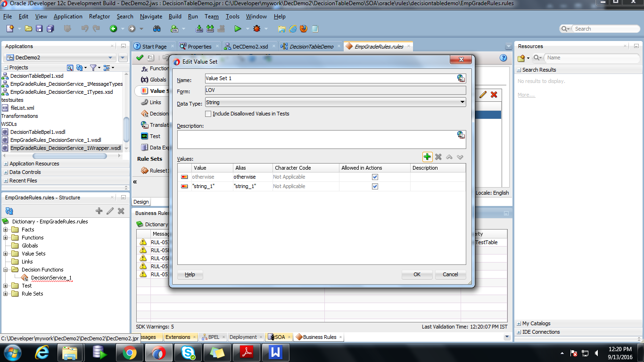Enable Include Disallowed Values in Tests
644x362 pixels.
click(x=208, y=114)
